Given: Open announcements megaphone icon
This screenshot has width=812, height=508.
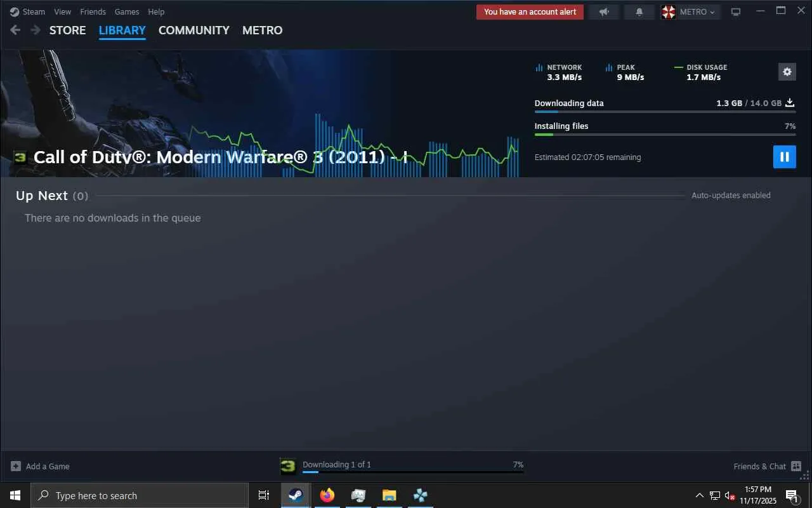Looking at the screenshot, I should tap(604, 11).
